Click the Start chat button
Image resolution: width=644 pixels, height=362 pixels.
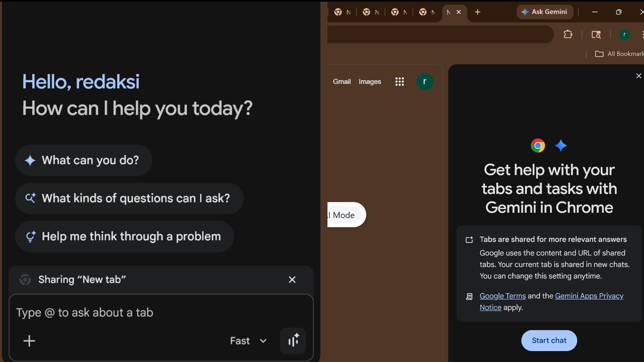548,340
